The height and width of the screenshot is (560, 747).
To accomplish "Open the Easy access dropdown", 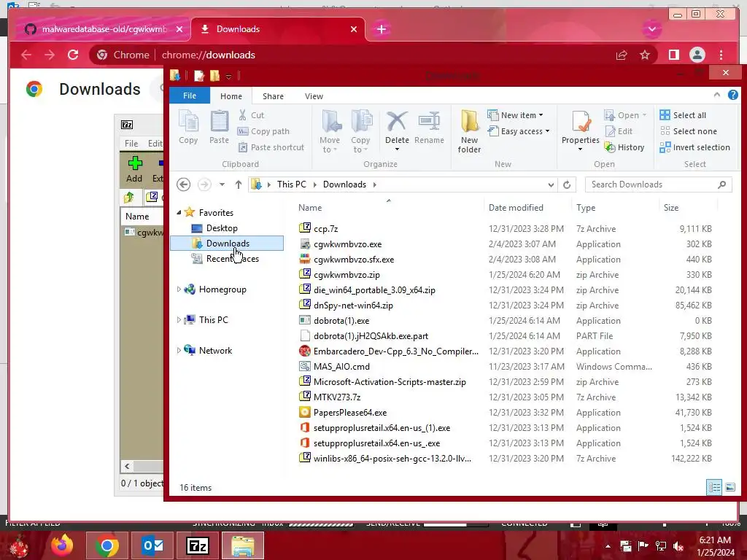I will (x=519, y=131).
